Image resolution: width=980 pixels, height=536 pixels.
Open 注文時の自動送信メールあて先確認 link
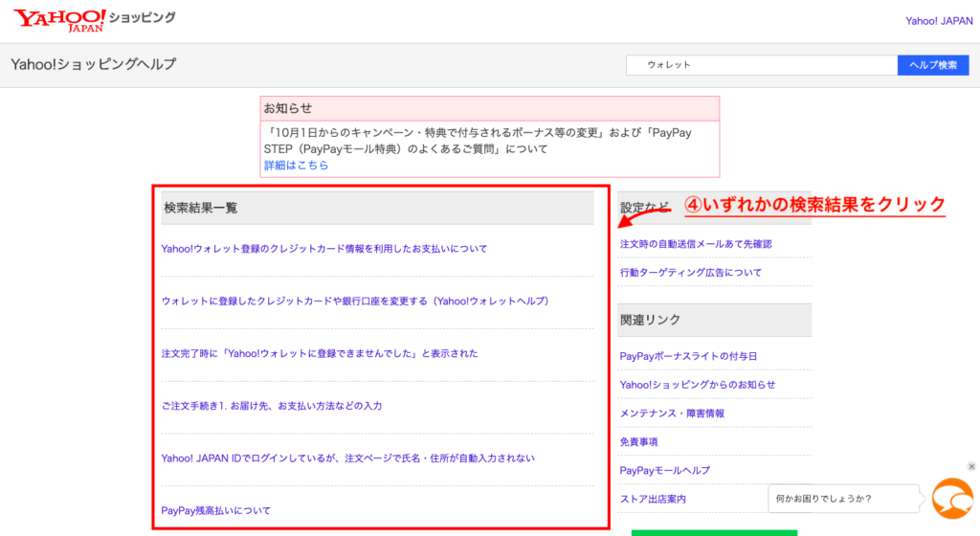coord(696,244)
